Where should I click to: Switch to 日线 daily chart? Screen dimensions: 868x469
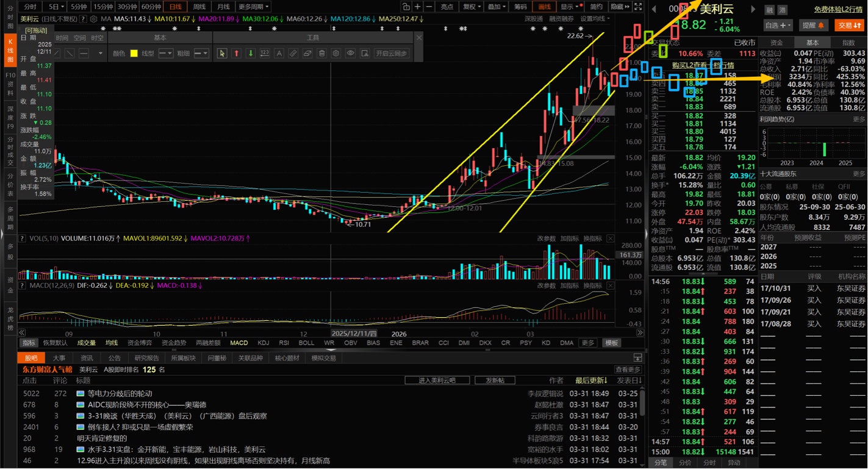(176, 7)
